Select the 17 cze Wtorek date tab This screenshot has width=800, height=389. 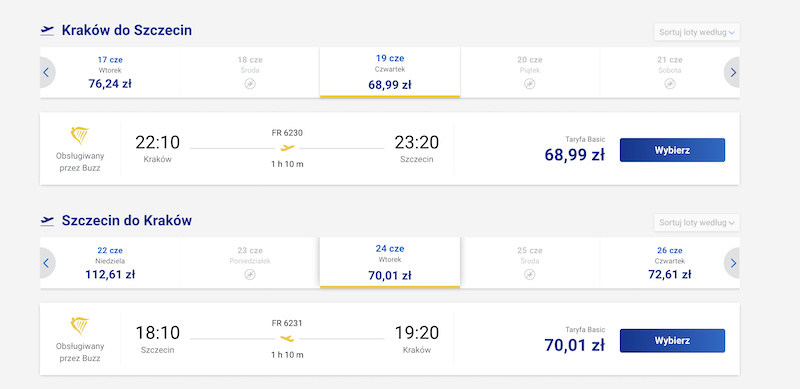pos(110,72)
